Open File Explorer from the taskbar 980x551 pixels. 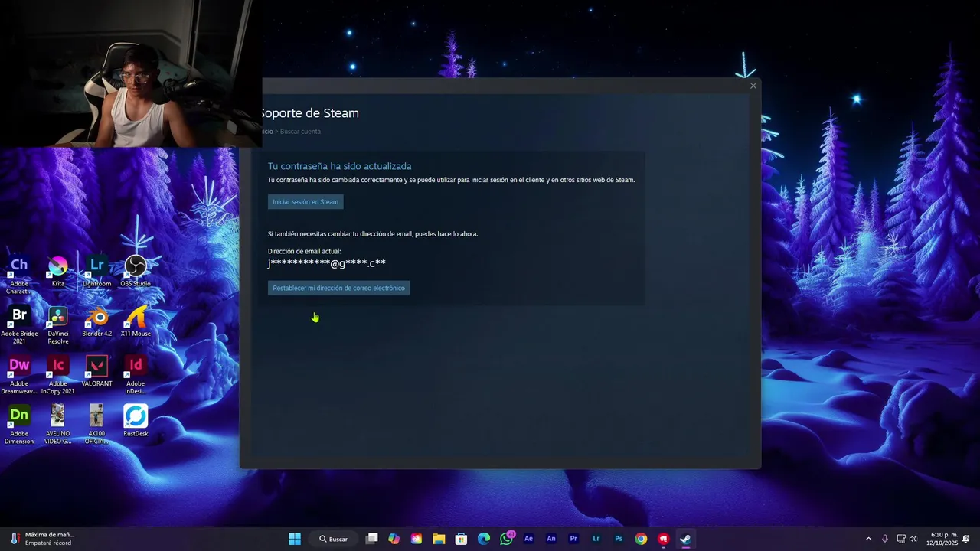(439, 539)
